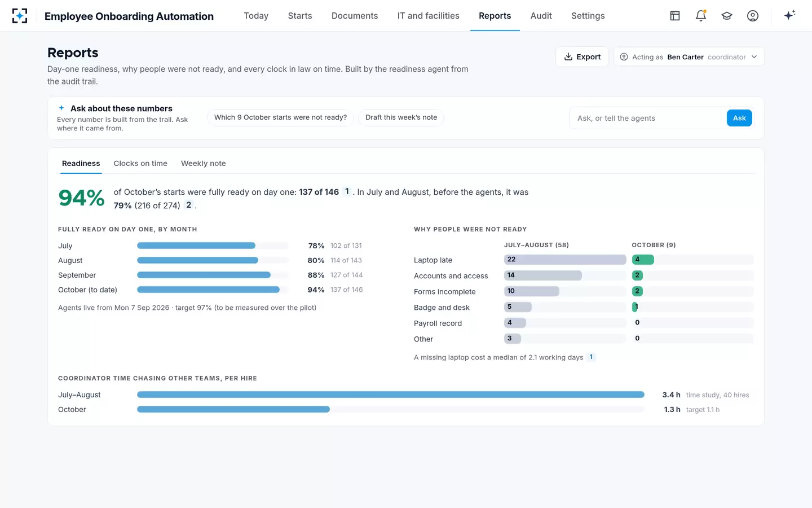Image resolution: width=812 pixels, height=508 pixels.
Task: Click citation badge 1 after "137 of 146" headline
Action: (347, 192)
